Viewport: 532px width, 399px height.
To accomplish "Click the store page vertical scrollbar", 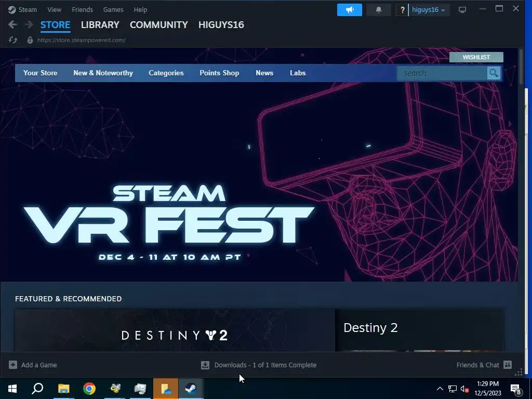I will (x=521, y=67).
